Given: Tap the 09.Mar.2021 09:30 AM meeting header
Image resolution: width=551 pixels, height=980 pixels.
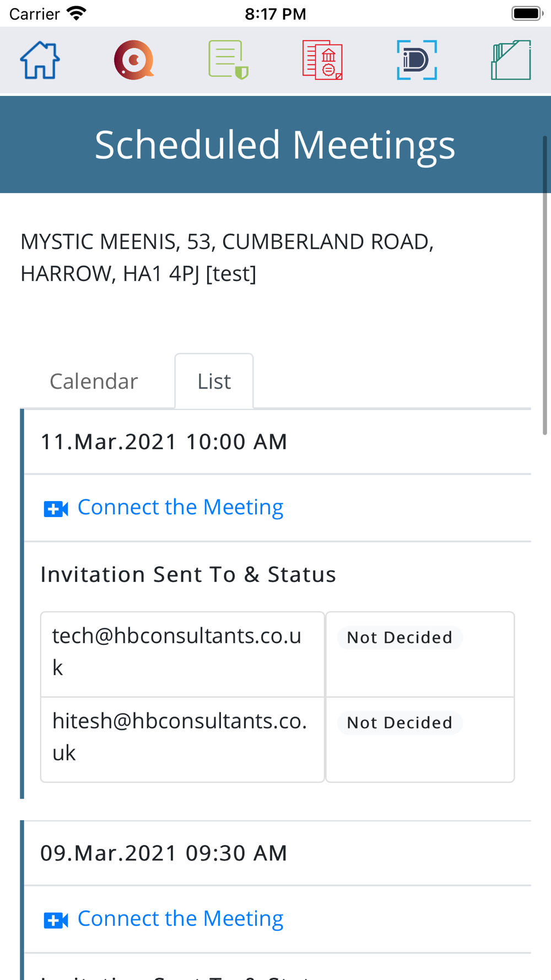Looking at the screenshot, I should point(164,853).
